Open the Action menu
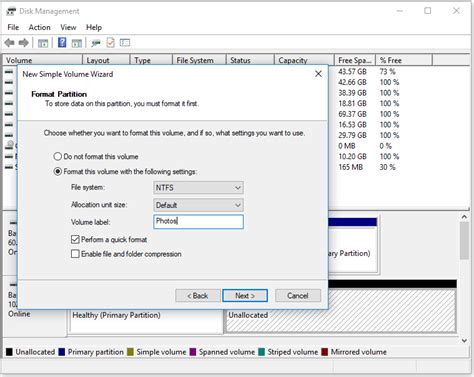Viewport: 474px width, 377px height. pos(39,27)
